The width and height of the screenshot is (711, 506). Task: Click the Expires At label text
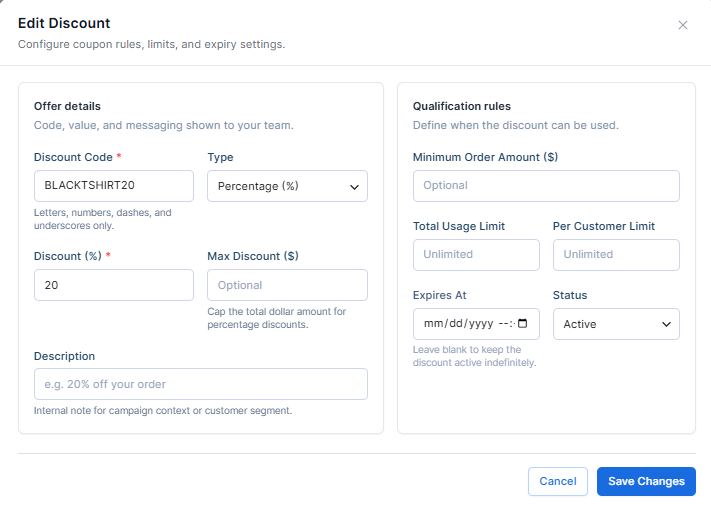click(x=439, y=295)
